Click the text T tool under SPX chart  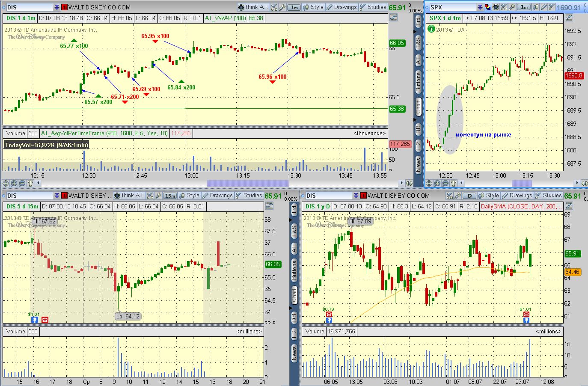(454, 183)
